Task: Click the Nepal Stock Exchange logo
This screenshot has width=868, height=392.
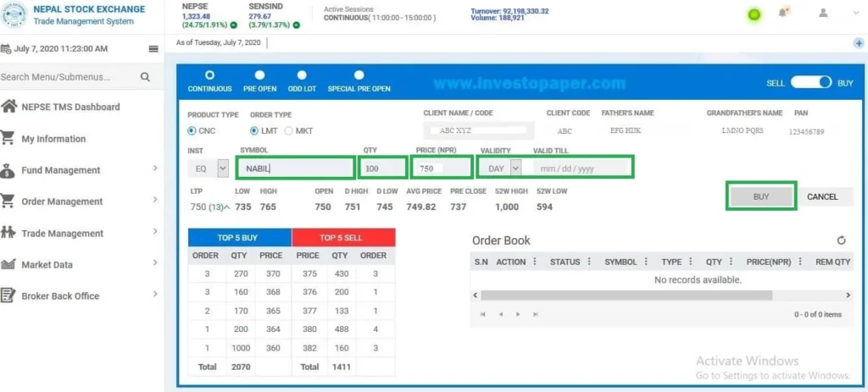Action: coord(14,15)
